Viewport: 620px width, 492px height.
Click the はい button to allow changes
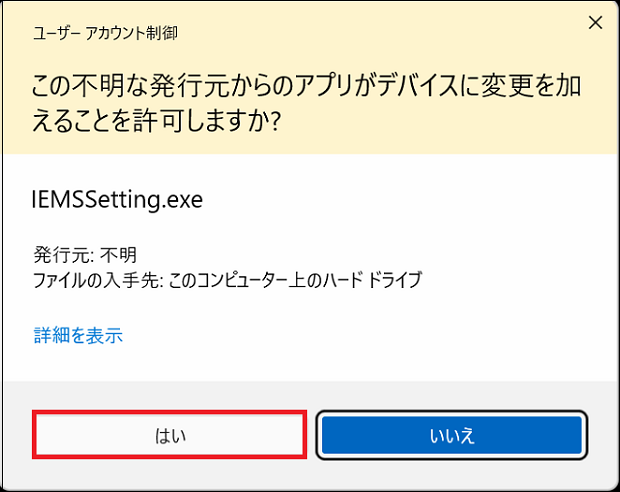169,435
